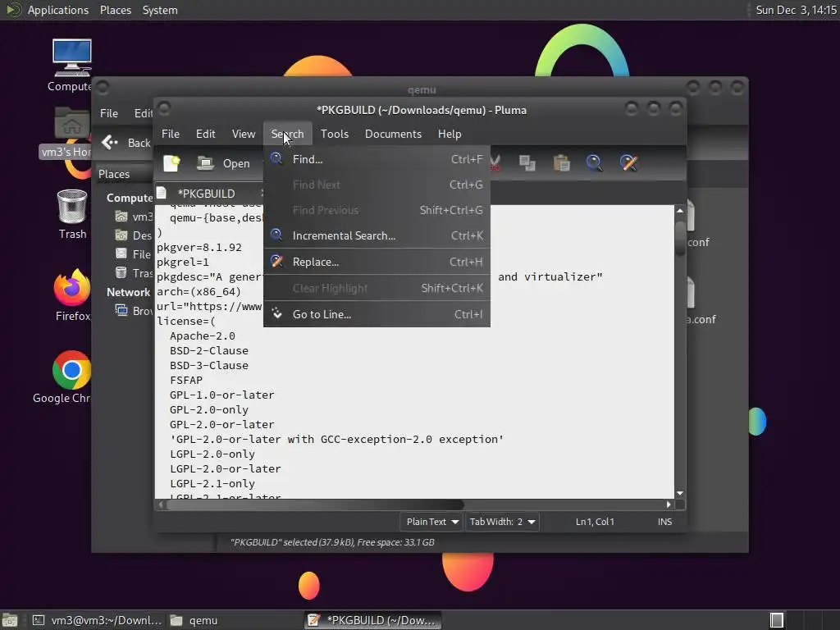The image size is (840, 630).
Task: Click the GPL-2.0-only line in editor
Action: coord(209,410)
